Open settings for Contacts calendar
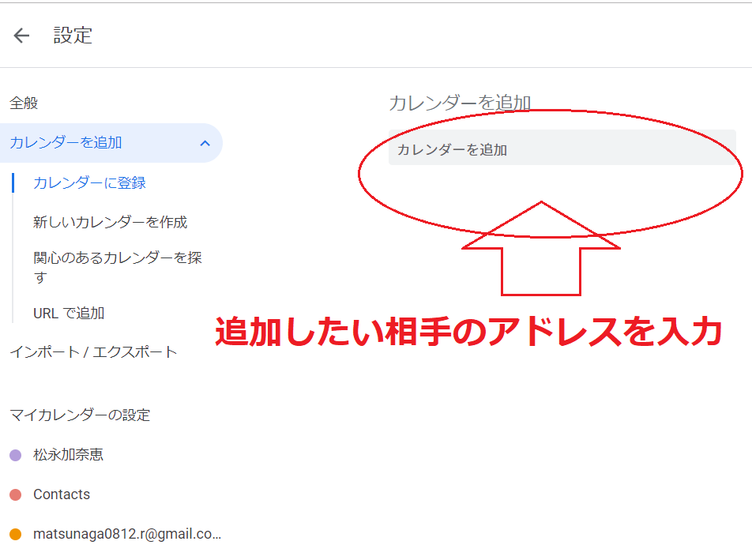The width and height of the screenshot is (752, 560). (62, 494)
